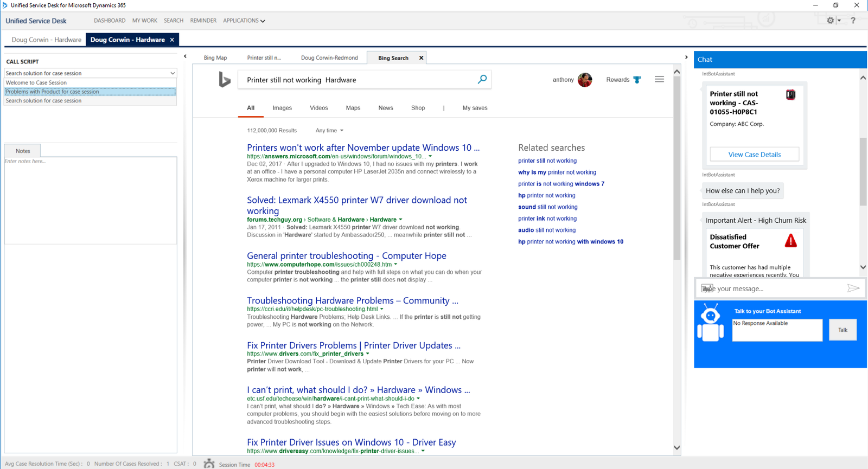This screenshot has width=868, height=469.
Task: Click the Talk button
Action: [843, 330]
